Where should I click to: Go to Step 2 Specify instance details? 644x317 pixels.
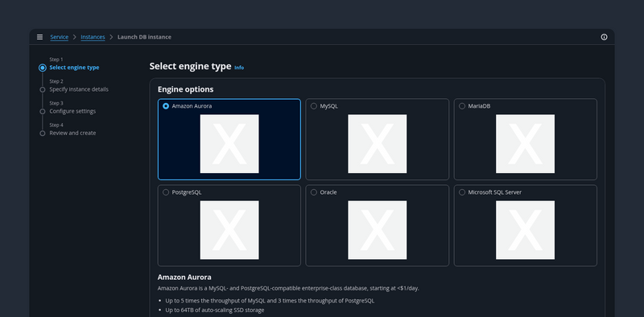79,89
